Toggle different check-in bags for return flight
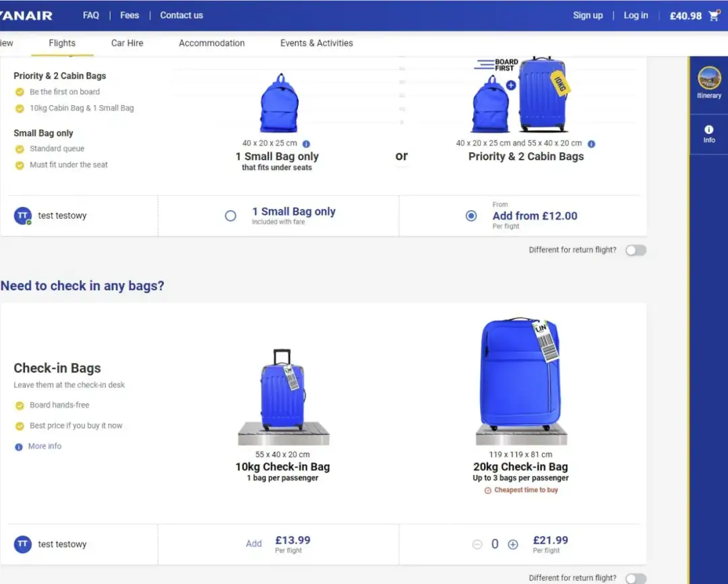This screenshot has height=584, width=728. (x=635, y=578)
